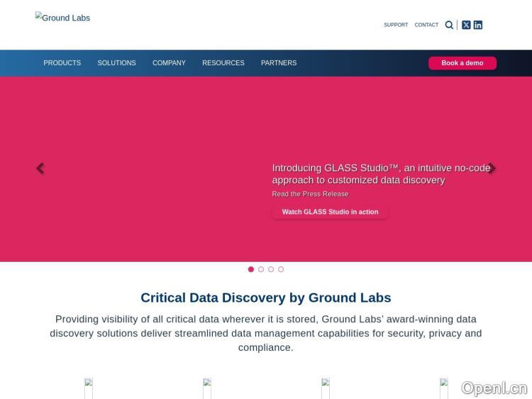Advance to next carousel slide arrow
The height and width of the screenshot is (399, 532).
click(492, 168)
